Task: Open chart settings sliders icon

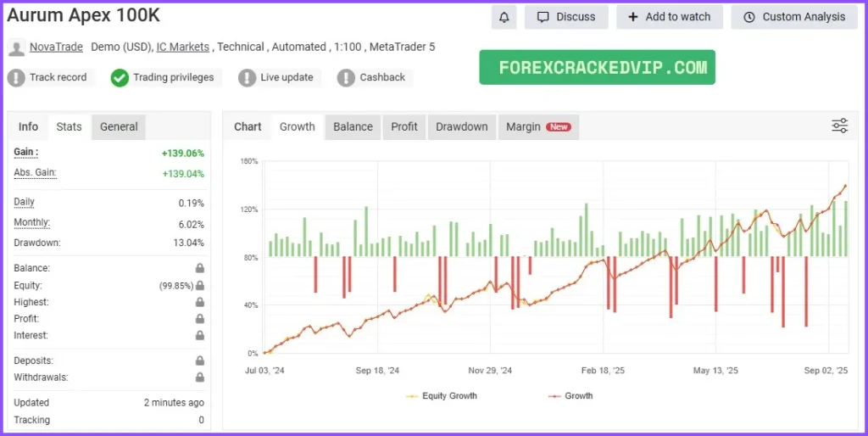Action: 839,126
